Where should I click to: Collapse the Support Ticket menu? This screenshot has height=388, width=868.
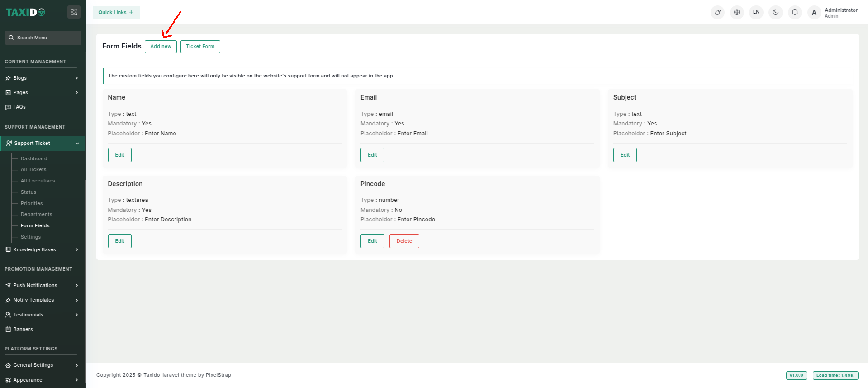pos(77,144)
